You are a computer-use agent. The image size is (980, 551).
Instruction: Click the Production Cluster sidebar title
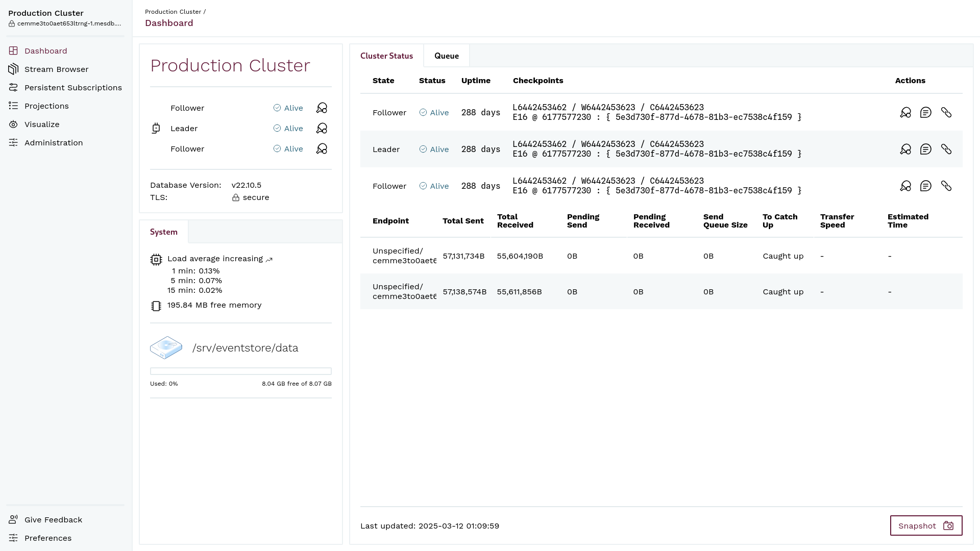(x=46, y=13)
